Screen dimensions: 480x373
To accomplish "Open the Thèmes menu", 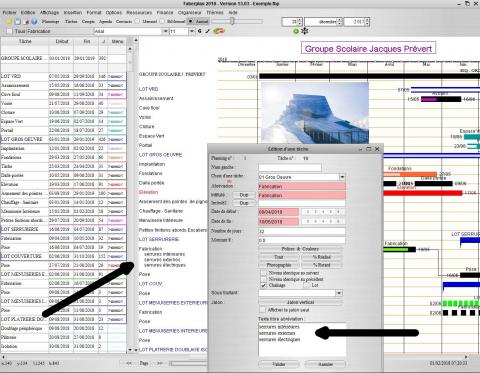I will pyautogui.click(x=215, y=12).
